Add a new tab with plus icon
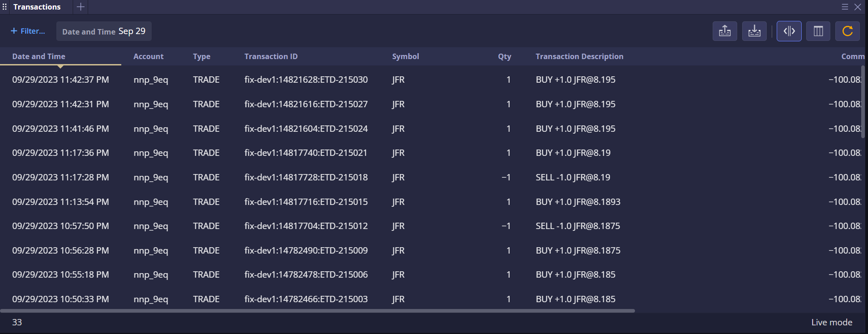This screenshot has height=334, width=868. pyautogui.click(x=80, y=7)
